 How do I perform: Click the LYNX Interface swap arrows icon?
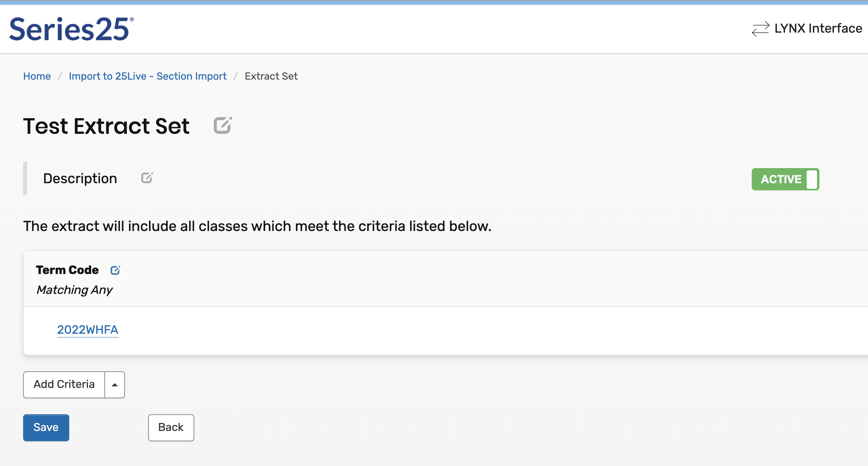[760, 29]
